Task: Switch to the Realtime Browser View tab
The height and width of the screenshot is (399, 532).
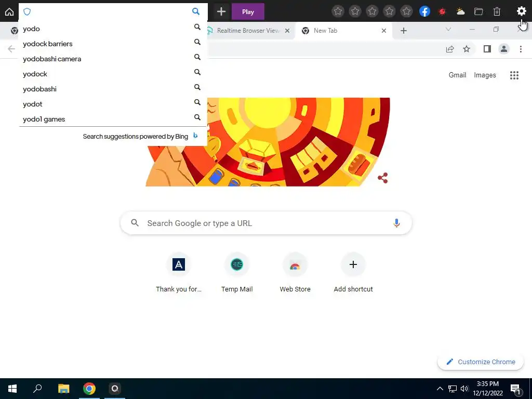Action: pyautogui.click(x=248, y=31)
